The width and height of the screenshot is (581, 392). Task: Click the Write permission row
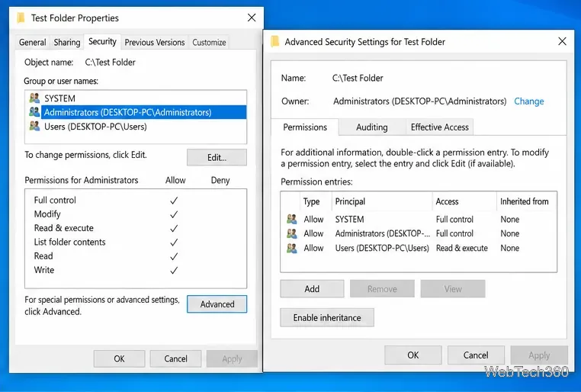(x=136, y=270)
